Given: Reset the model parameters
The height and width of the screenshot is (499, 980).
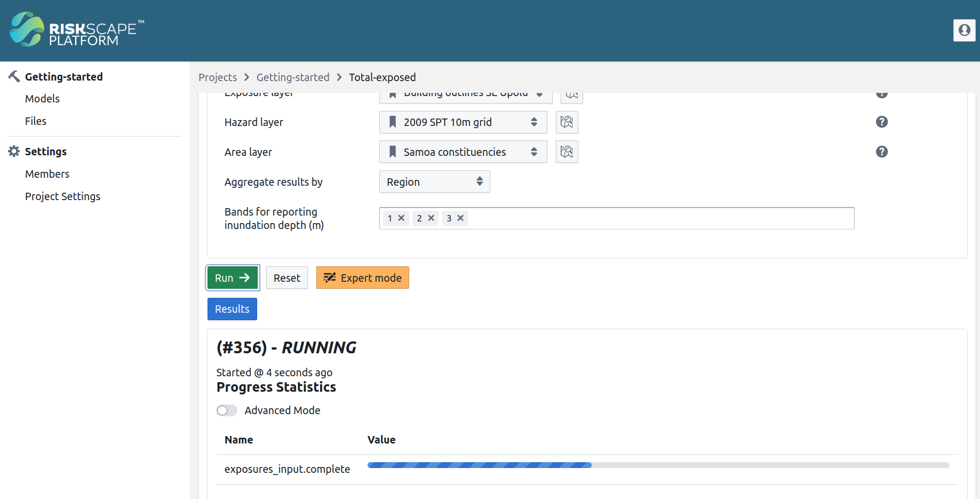Looking at the screenshot, I should coord(287,278).
